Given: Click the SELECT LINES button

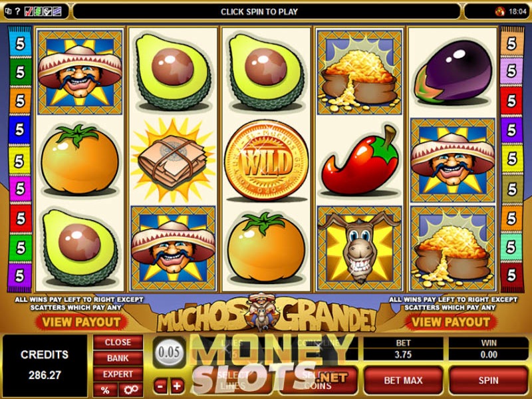Looking at the screenshot, I should (x=232, y=380).
